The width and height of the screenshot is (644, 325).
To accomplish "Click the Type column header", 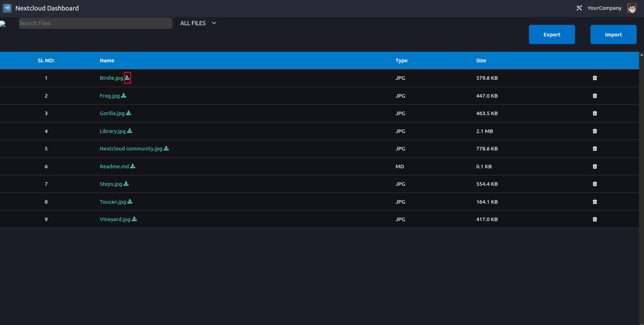I will (x=401, y=61).
